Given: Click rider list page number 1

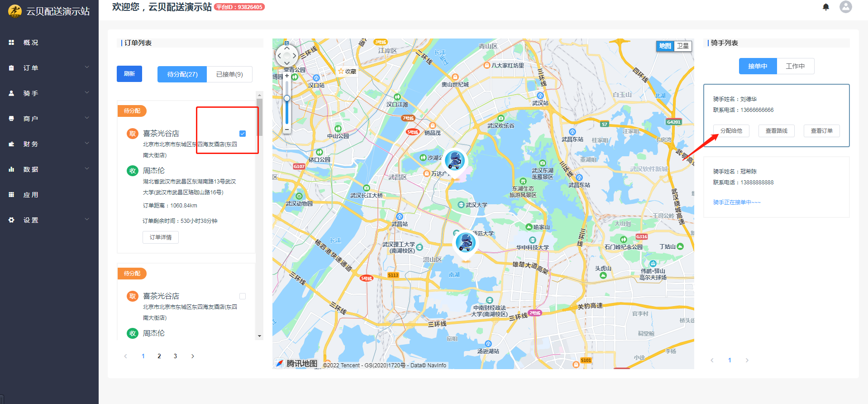Looking at the screenshot, I should pyautogui.click(x=730, y=361).
